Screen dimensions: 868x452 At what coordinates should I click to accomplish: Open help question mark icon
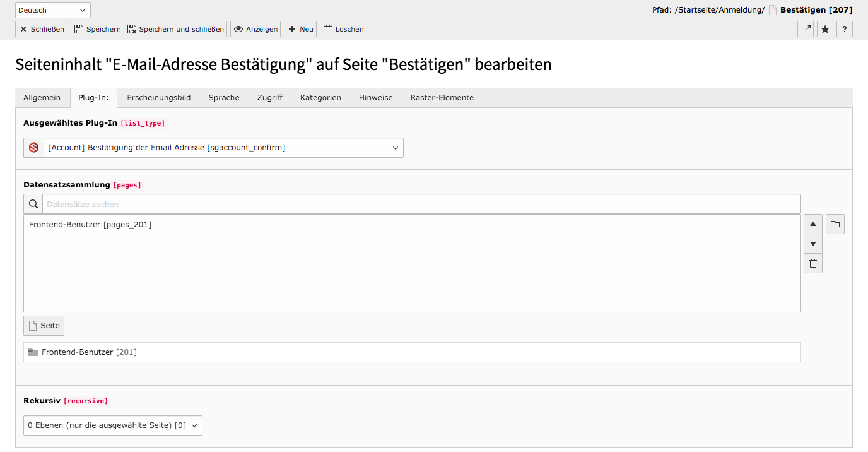(x=845, y=29)
